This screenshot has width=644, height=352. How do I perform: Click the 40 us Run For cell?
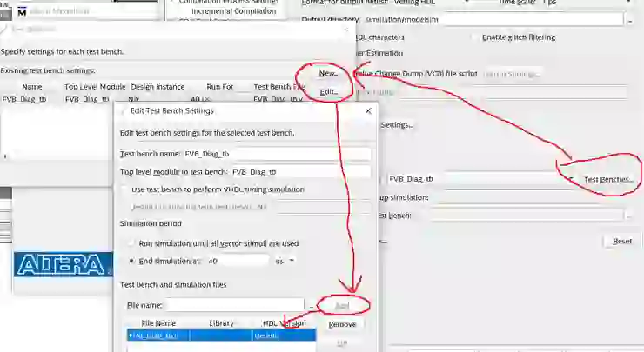(201, 99)
